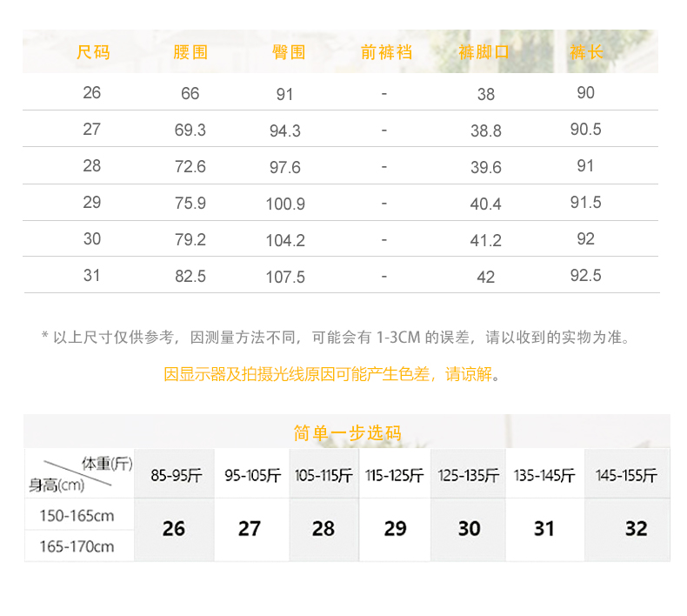Viewport: 687px width, 616px height.
Task: Select size 28 in the 尺码 column
Action: click(x=91, y=166)
